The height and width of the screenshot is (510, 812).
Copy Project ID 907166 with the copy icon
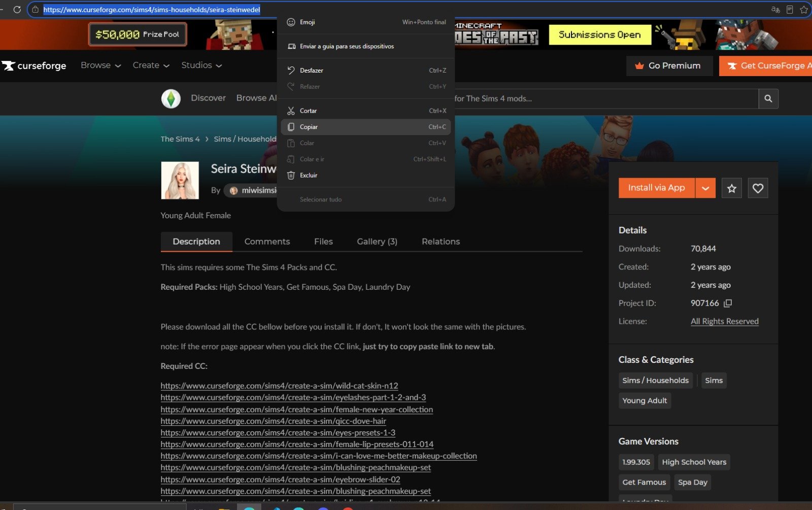tap(728, 303)
